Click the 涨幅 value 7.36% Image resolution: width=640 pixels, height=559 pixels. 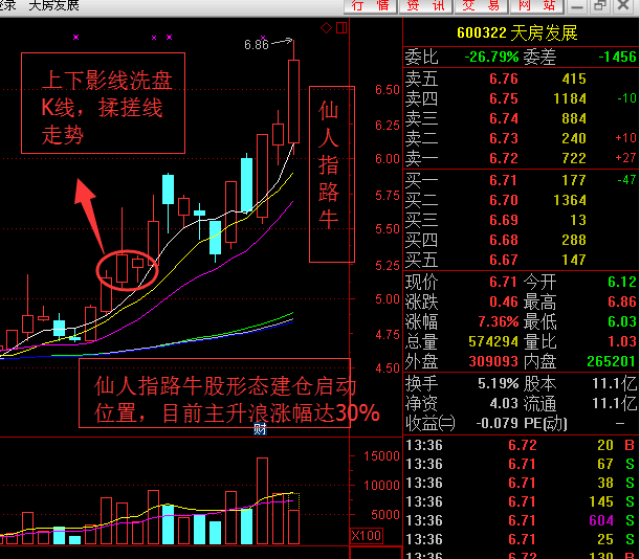coord(498,322)
